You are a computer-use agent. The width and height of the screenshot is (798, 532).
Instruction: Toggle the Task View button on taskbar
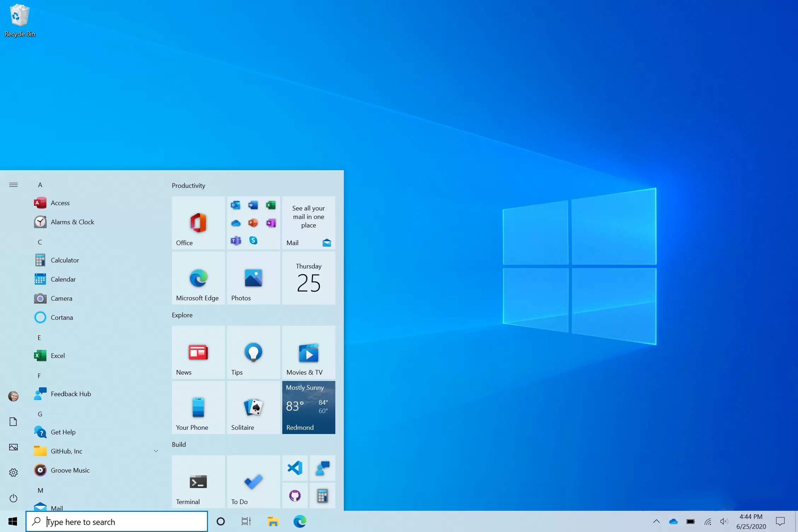click(x=247, y=521)
